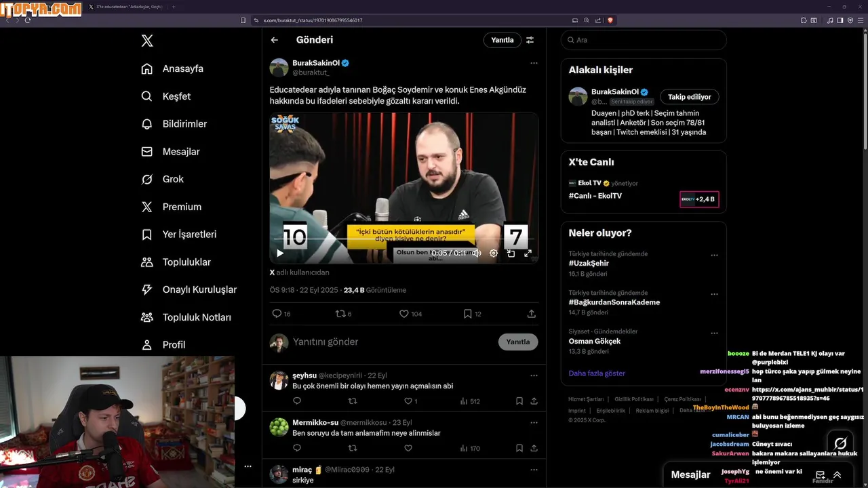Expand the Mesajlar drawer with chevrons
Screen dimensions: 868x488
pyautogui.click(x=837, y=475)
